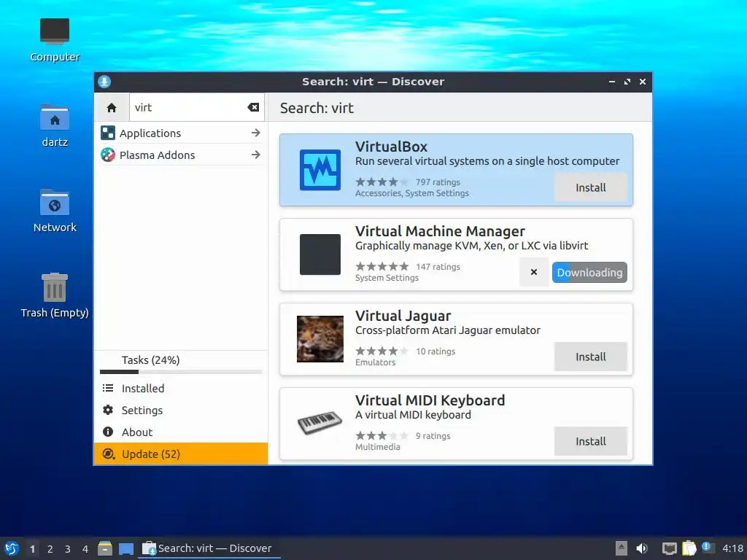The height and width of the screenshot is (560, 747).
Task: Click the show desktop taskbar icon
Action: click(126, 549)
